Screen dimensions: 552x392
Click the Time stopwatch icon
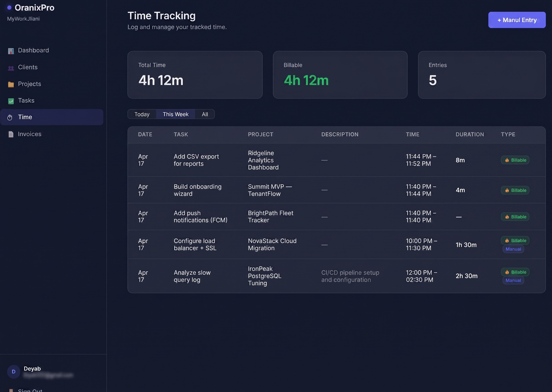(10, 118)
